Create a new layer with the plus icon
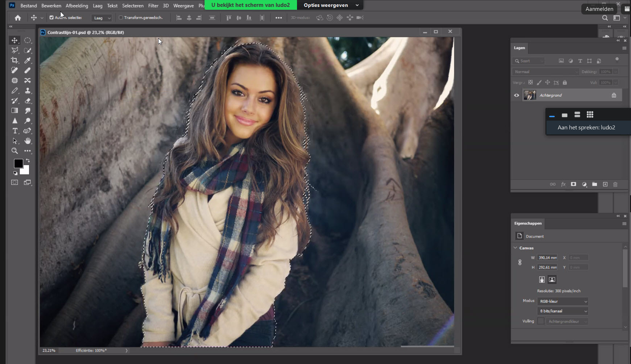Screen dimensions: 631x364 605,184
